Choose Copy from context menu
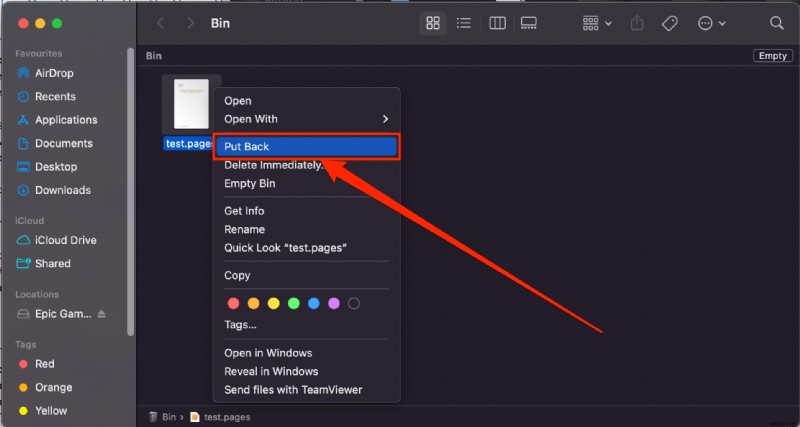 click(x=307, y=275)
